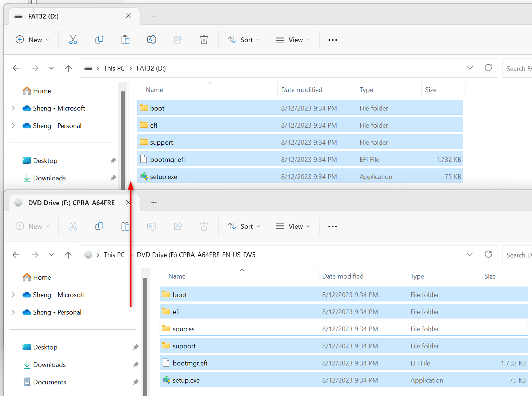Click Refresh icon in FAT32 address bar

(x=488, y=68)
